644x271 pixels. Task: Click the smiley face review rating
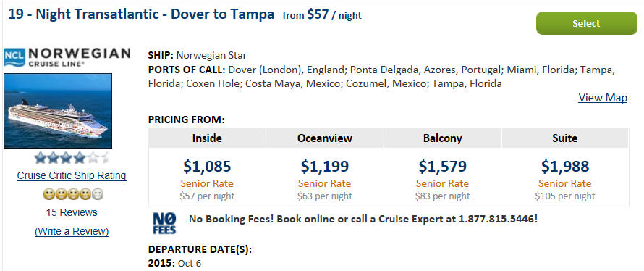click(x=73, y=194)
